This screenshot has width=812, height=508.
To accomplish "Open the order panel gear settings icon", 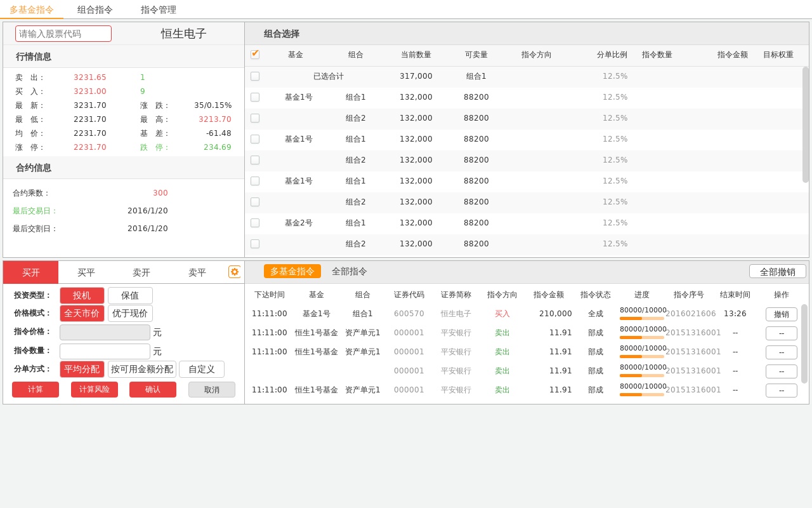I will coord(234,272).
